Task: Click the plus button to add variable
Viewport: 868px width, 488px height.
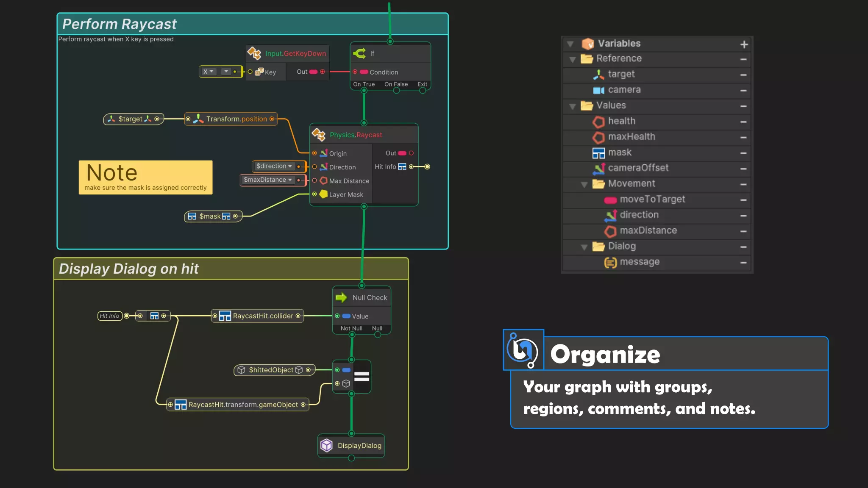Action: 744,44
